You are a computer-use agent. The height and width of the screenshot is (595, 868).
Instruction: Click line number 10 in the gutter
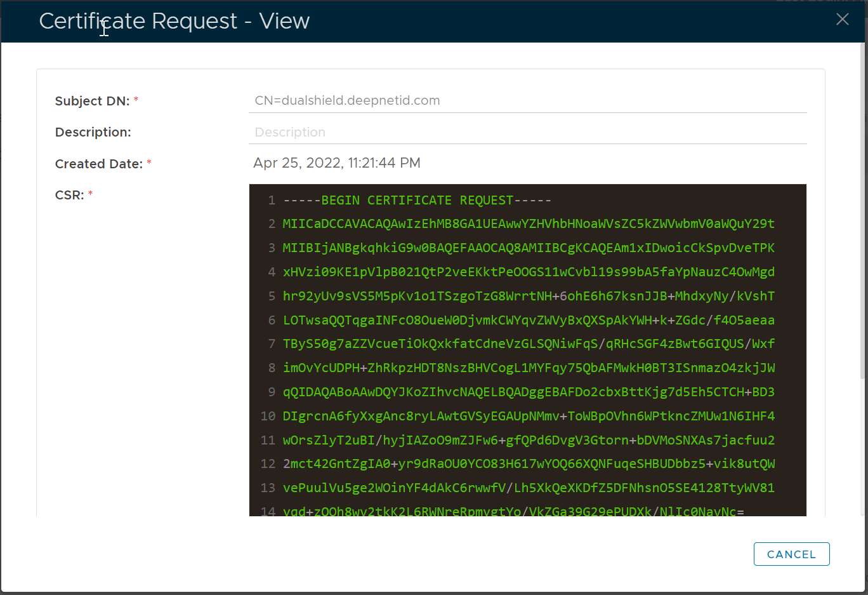click(268, 417)
